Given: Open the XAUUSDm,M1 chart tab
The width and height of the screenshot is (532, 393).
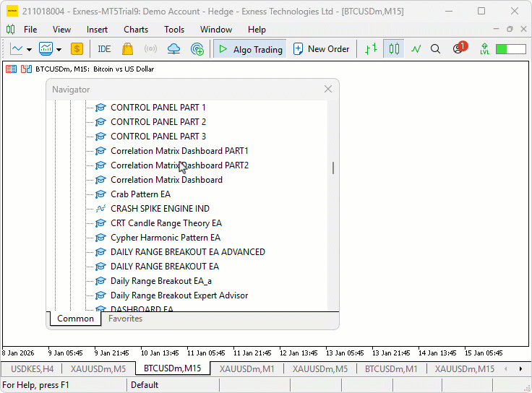Looking at the screenshot, I should pos(246,369).
